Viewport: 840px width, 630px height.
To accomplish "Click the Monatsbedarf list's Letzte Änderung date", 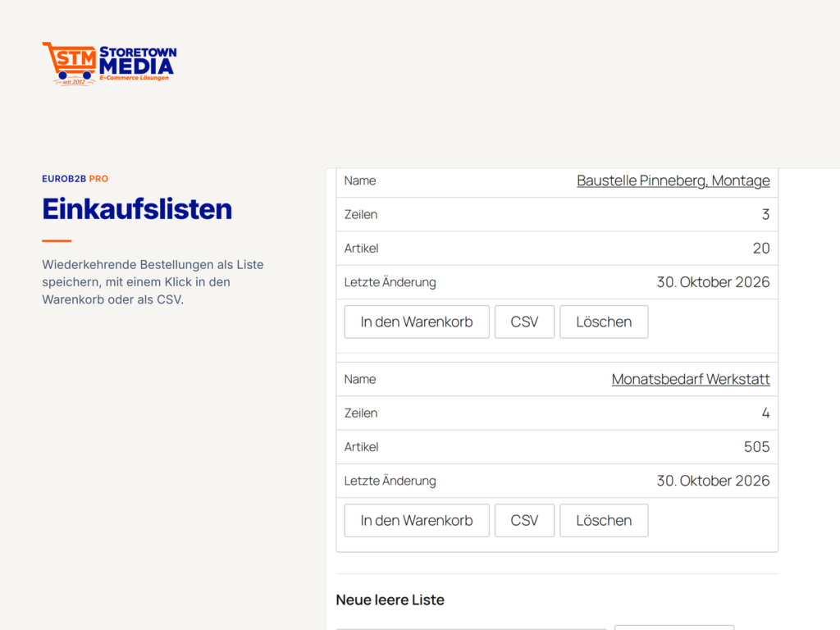I will coord(713,481).
